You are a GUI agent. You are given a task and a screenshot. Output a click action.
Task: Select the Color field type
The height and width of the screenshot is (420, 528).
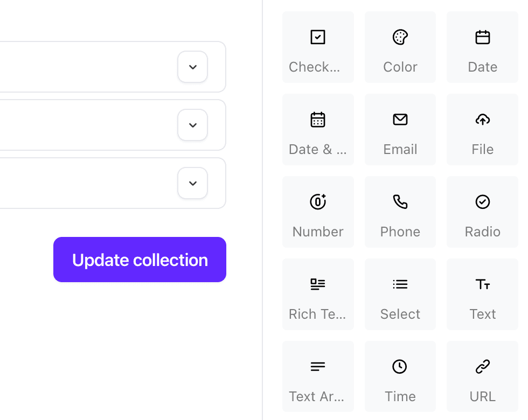pos(400,47)
